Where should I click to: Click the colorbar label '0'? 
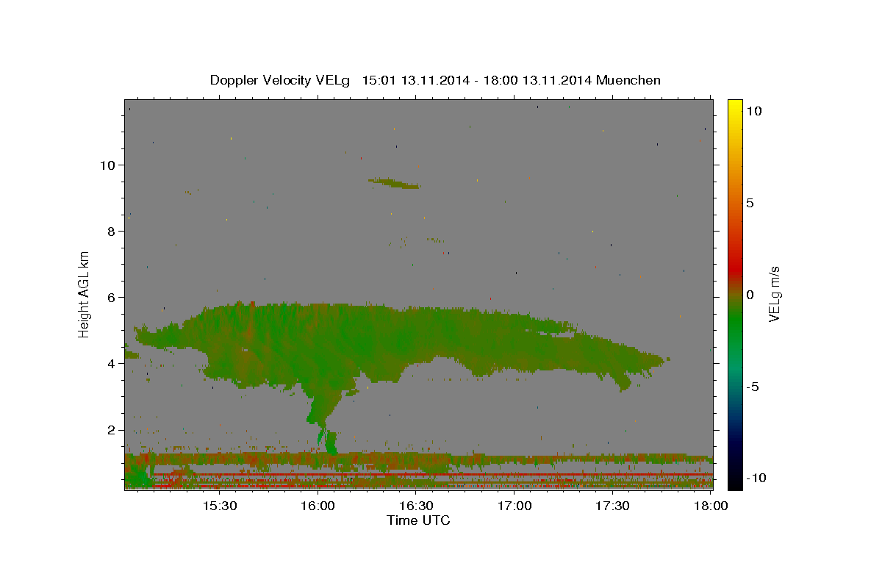(750, 295)
